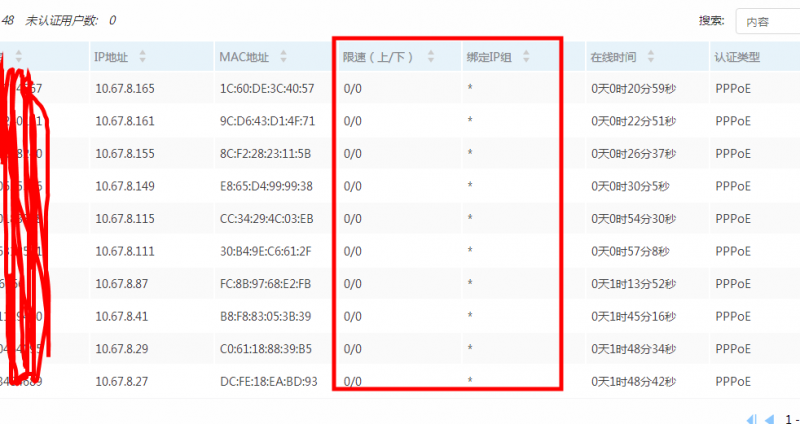The image size is (800, 424).
Task: Click the sort arrows next to 绑定IP组
Action: (x=526, y=57)
